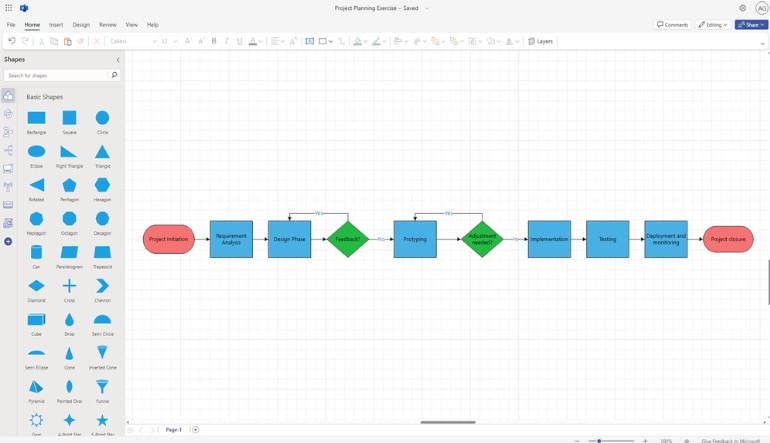
Task: Click the shape search magnifier icon
Action: (114, 75)
